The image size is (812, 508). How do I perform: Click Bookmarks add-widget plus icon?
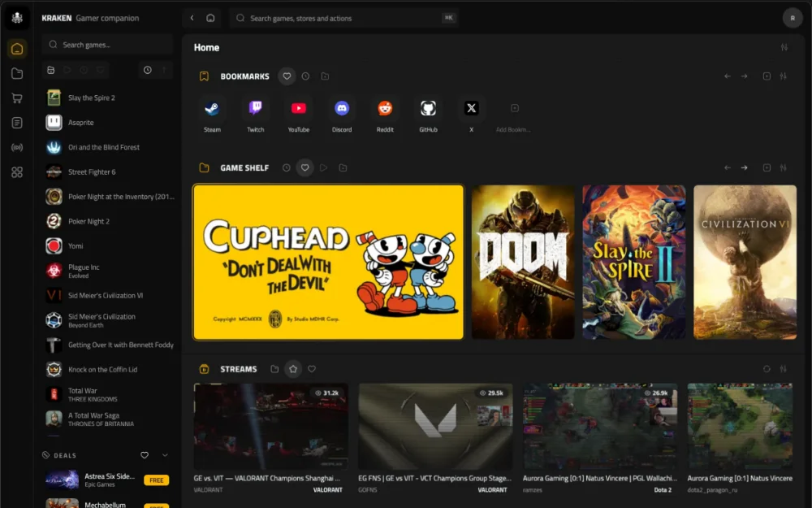point(767,76)
